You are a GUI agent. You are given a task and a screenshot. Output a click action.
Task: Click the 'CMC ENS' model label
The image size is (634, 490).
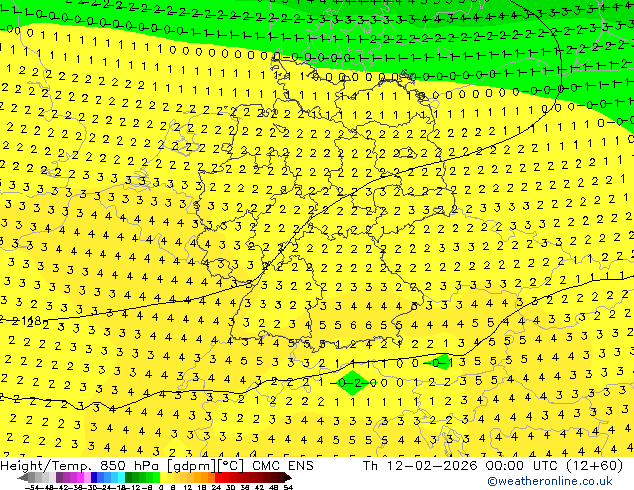coord(283,466)
